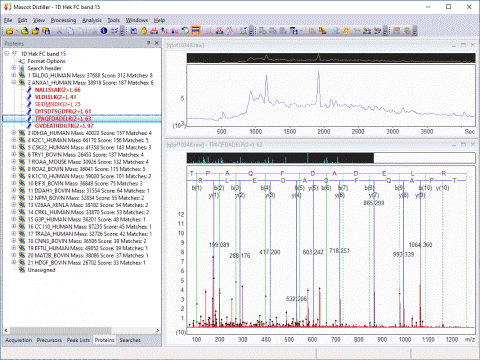Click the open-folder icon in the toolbar
The height and width of the screenshot is (360, 480).
point(10,31)
